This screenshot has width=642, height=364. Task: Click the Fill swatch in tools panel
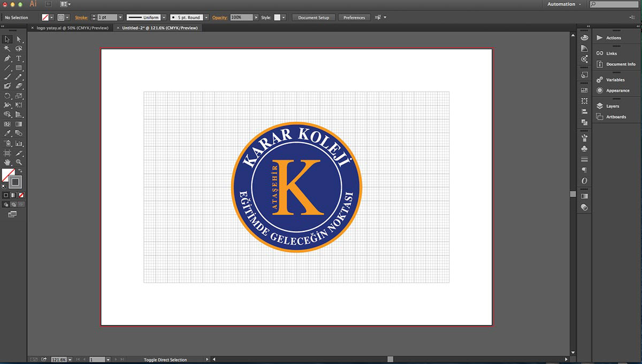click(8, 175)
